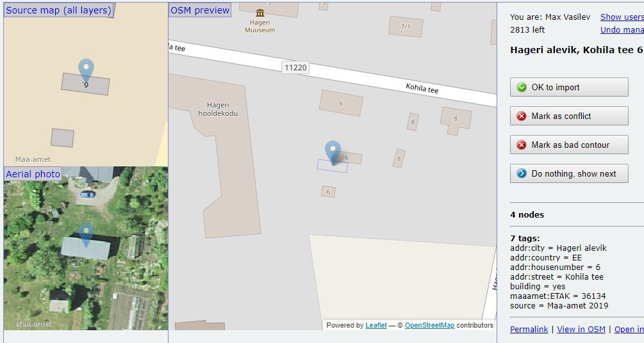Open the Show users link

[622, 17]
